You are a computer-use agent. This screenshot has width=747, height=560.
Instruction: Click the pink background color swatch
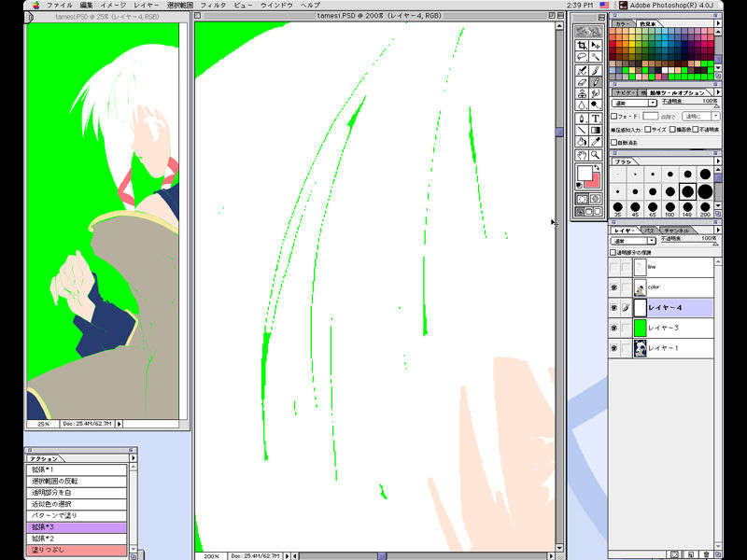click(594, 182)
